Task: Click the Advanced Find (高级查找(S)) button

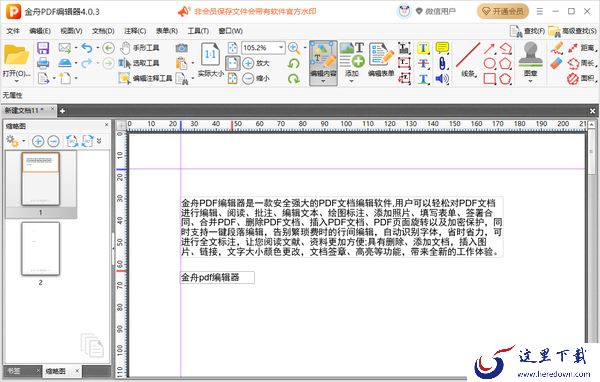Action: tap(572, 31)
